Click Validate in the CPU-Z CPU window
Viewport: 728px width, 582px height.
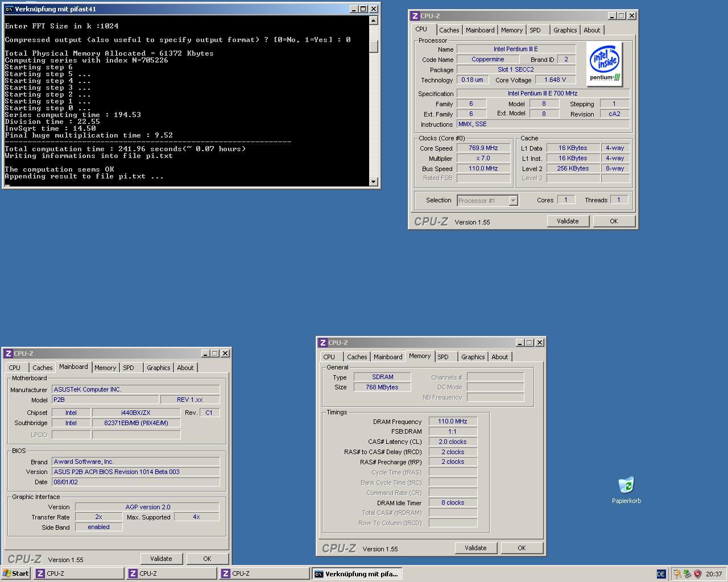568,221
